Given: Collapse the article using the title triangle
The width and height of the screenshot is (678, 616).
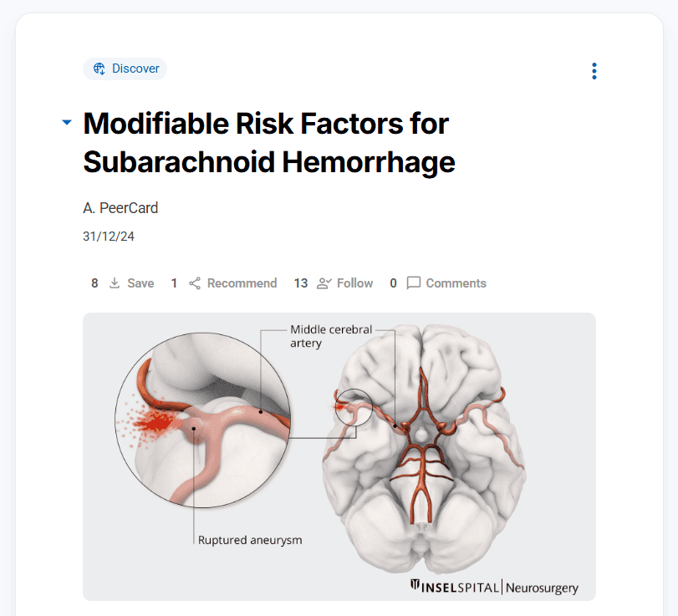Looking at the screenshot, I should [x=67, y=123].
